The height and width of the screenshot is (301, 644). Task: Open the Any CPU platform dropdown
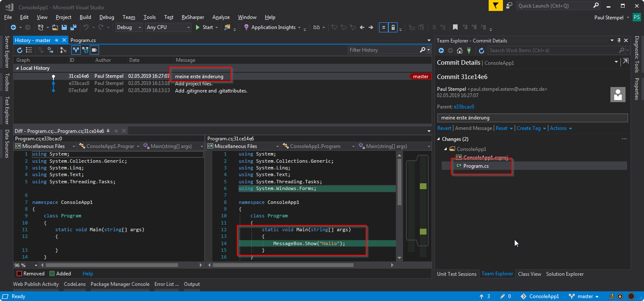168,27
